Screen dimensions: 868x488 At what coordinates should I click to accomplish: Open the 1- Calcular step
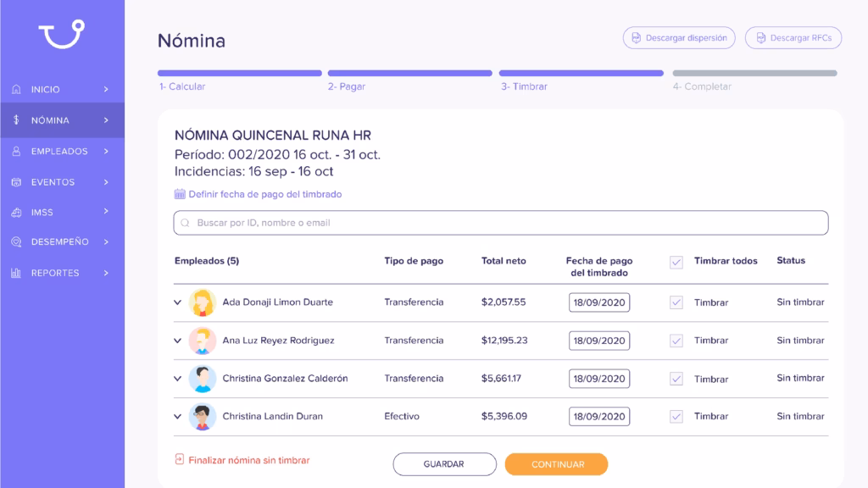click(182, 86)
